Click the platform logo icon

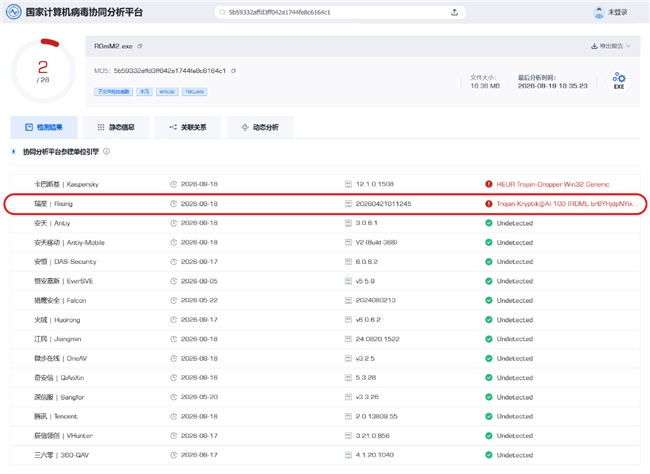(x=14, y=12)
